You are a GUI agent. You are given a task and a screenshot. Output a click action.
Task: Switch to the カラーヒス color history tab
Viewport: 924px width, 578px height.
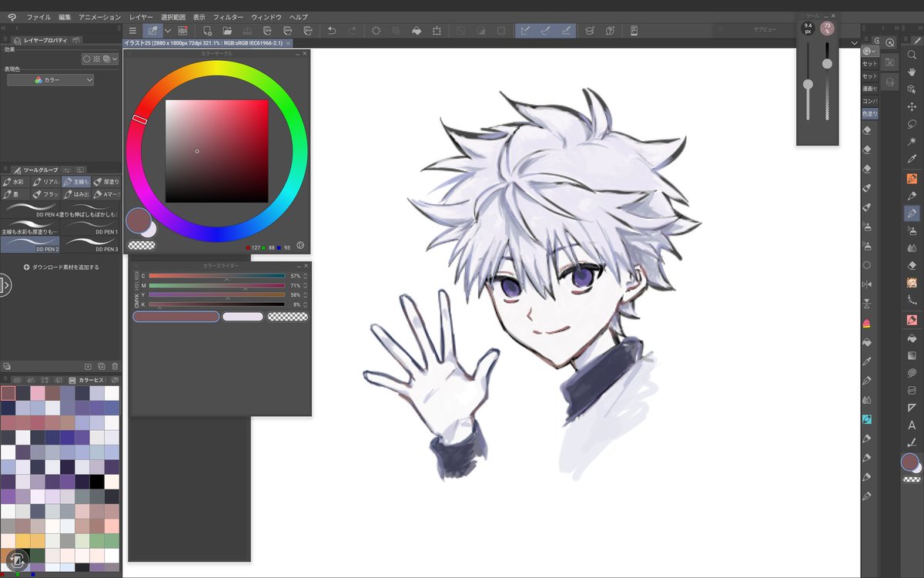(x=85, y=380)
